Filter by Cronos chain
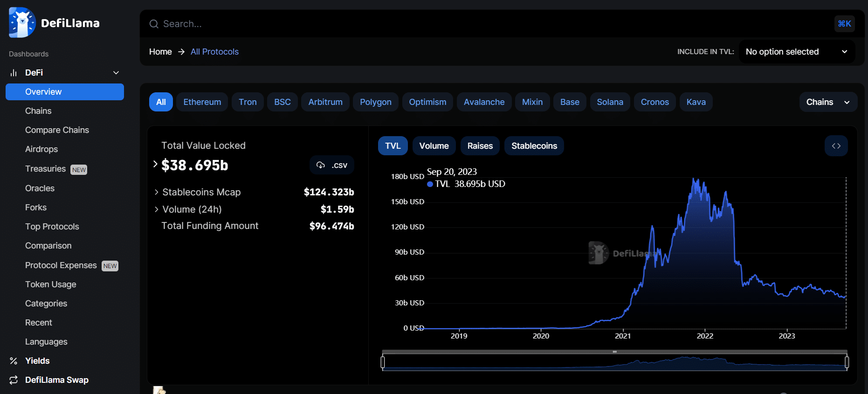The width and height of the screenshot is (868, 394). tap(655, 102)
